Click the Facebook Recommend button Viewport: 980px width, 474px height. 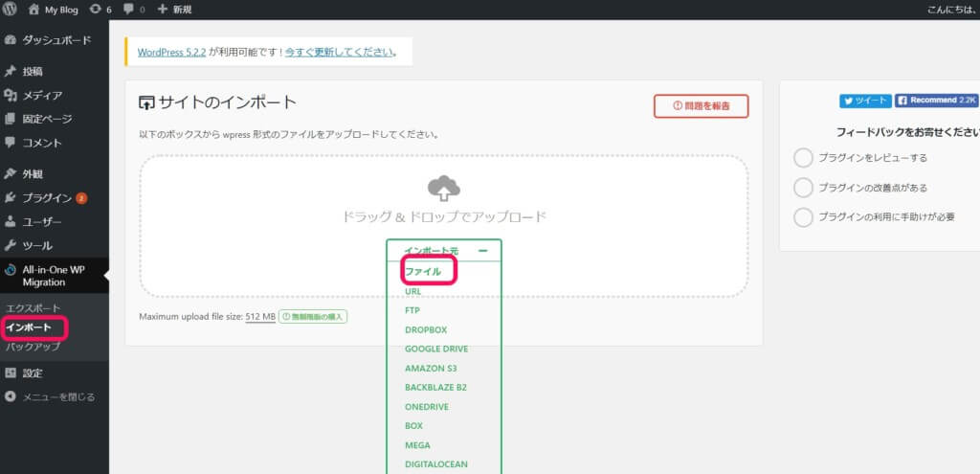coord(936,101)
